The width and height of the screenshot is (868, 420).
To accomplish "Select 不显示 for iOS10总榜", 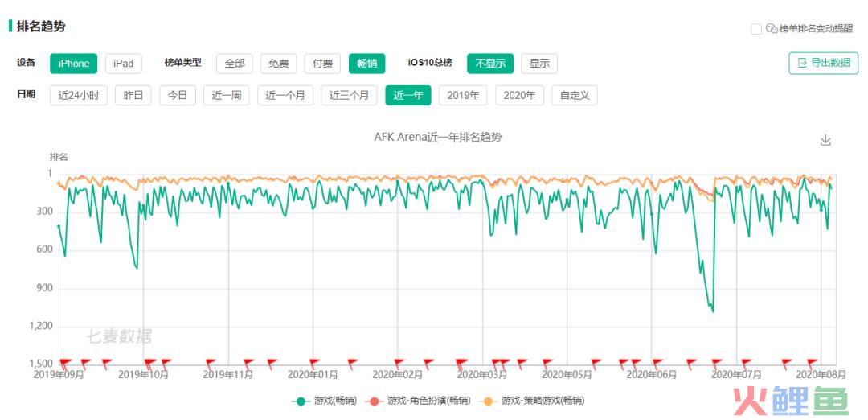I will (x=490, y=64).
